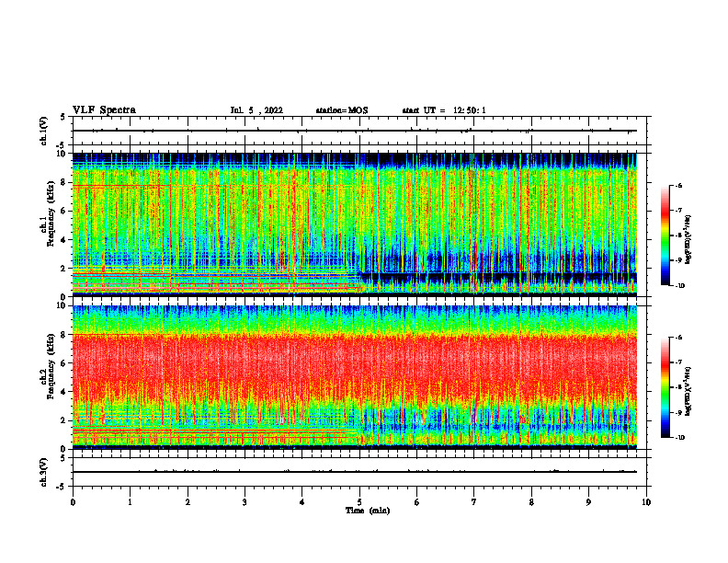This screenshot has width=728, height=563.
Task: Select the date text 'Jul 5, 2022'
Action: pos(256,110)
